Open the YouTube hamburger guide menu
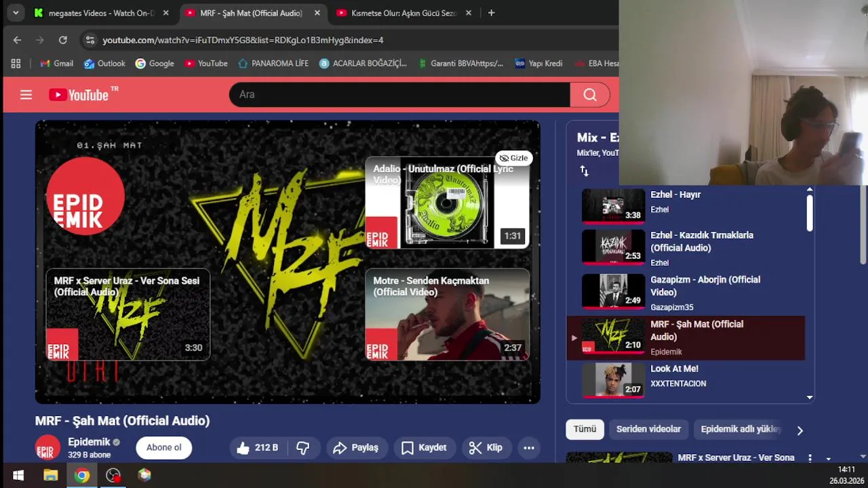The height and width of the screenshot is (488, 868). click(x=26, y=95)
